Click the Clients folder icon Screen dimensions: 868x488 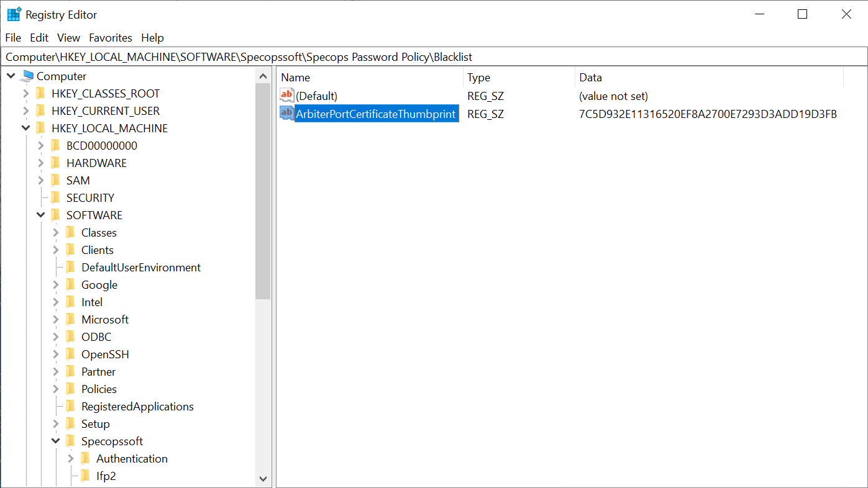pyautogui.click(x=71, y=250)
